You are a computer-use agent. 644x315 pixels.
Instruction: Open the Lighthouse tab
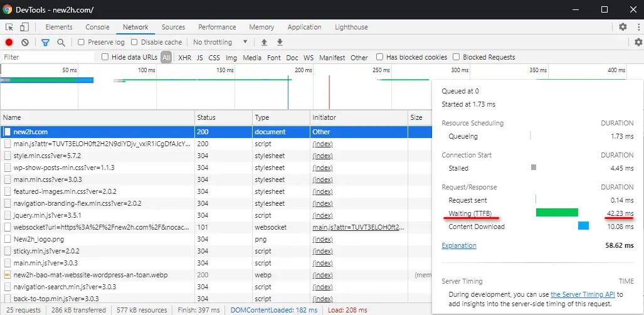(x=351, y=27)
